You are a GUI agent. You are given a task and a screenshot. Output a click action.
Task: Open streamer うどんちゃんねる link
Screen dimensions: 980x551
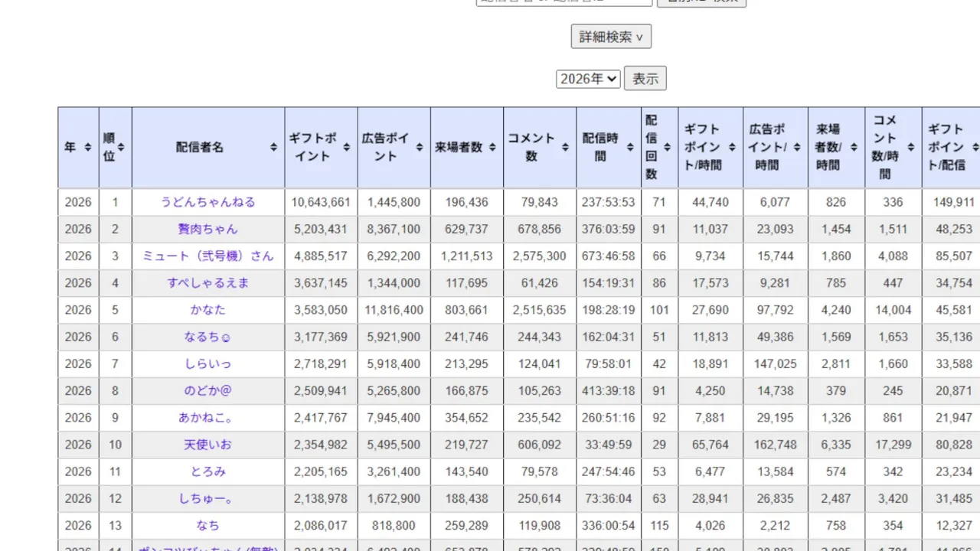pyautogui.click(x=208, y=202)
